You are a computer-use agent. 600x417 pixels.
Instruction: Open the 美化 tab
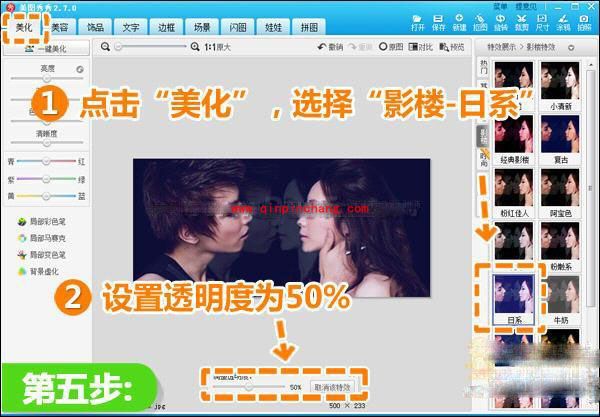[x=24, y=28]
